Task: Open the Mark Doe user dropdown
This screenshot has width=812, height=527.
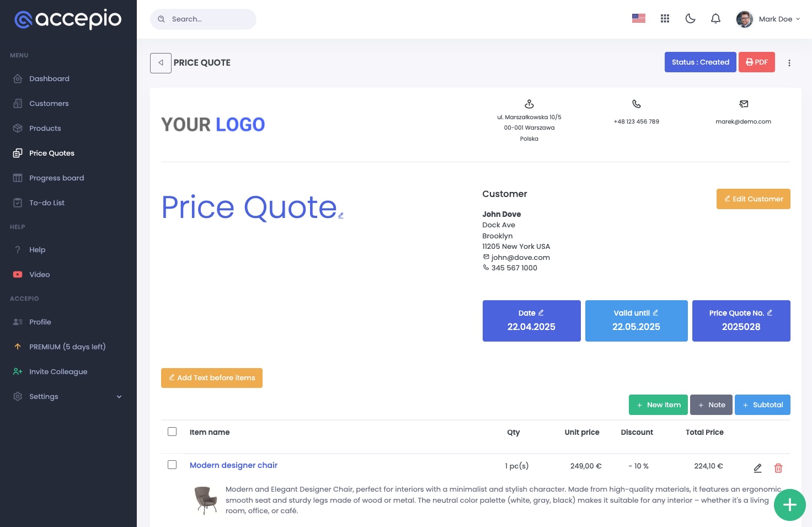Action: click(x=768, y=19)
